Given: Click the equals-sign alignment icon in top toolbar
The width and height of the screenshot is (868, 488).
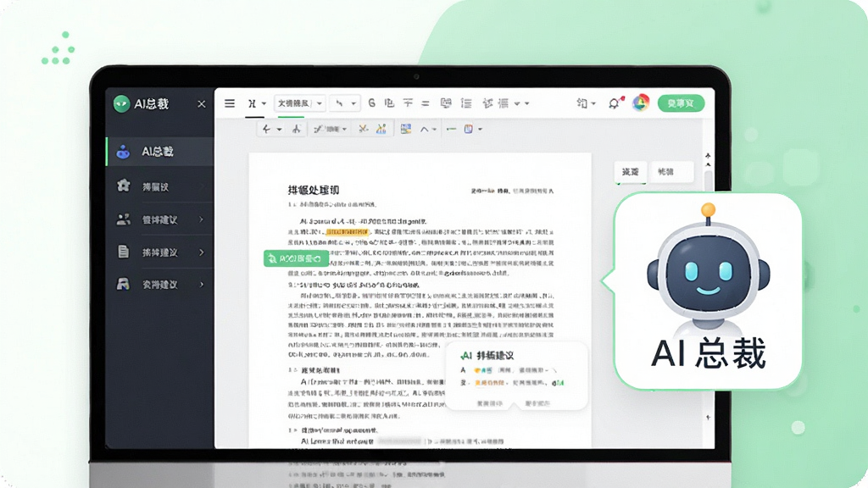Looking at the screenshot, I should 426,103.
